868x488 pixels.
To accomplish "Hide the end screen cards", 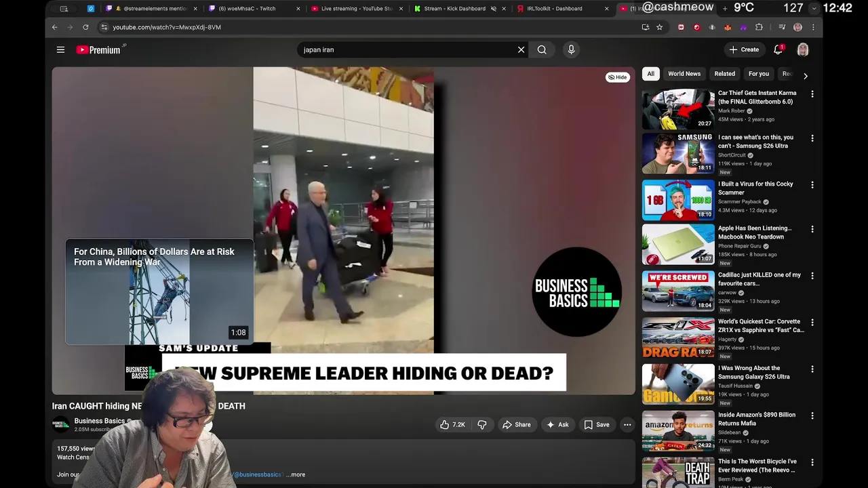I will coord(618,77).
